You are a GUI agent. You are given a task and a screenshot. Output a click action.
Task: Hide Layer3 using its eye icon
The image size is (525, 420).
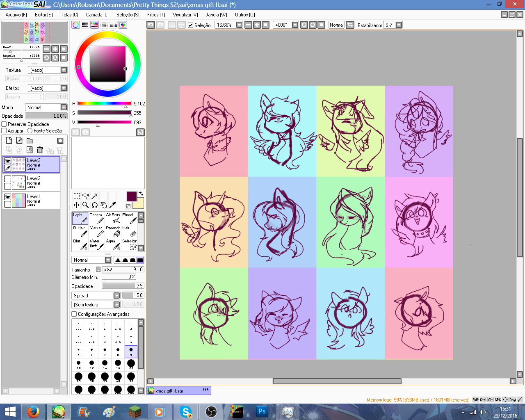coord(7,161)
